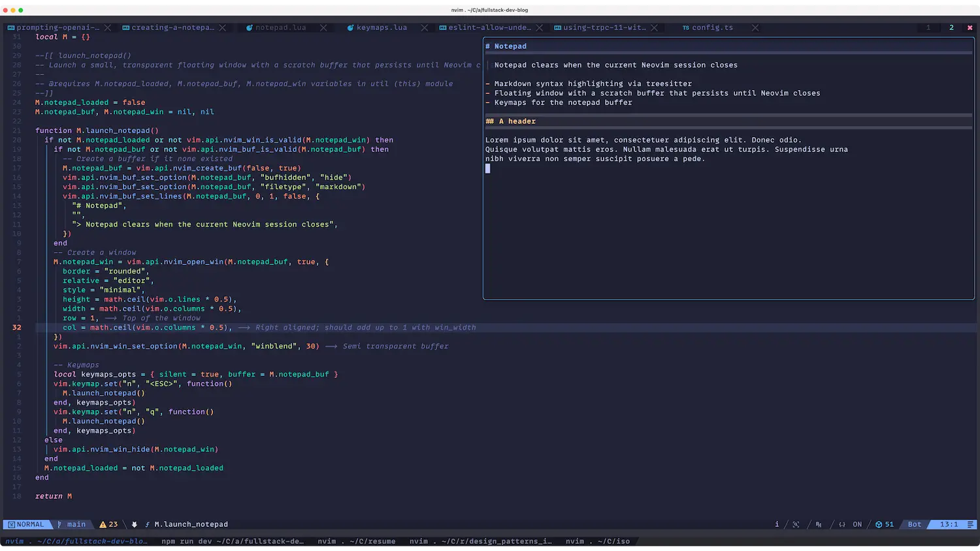This screenshot has height=551, width=980.
Task: Click the 23 warnings count
Action: click(x=114, y=524)
